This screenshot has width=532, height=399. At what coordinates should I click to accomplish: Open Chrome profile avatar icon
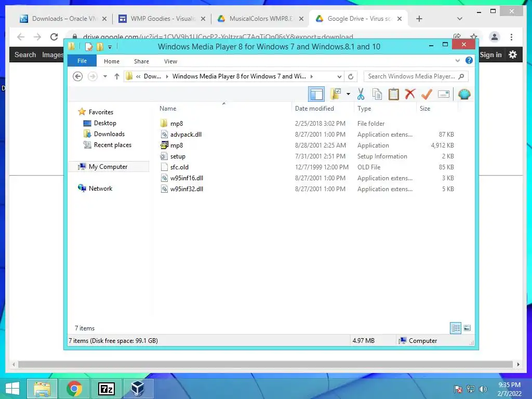(x=495, y=37)
